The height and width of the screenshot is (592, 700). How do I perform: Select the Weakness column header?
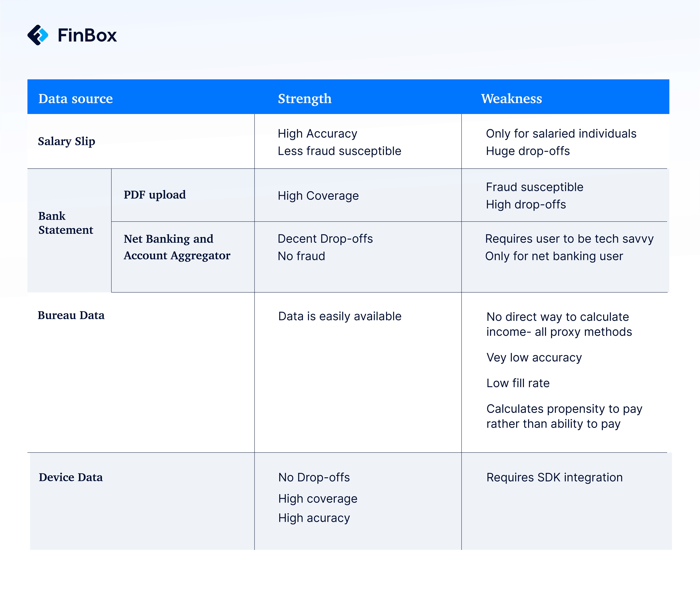[511, 98]
